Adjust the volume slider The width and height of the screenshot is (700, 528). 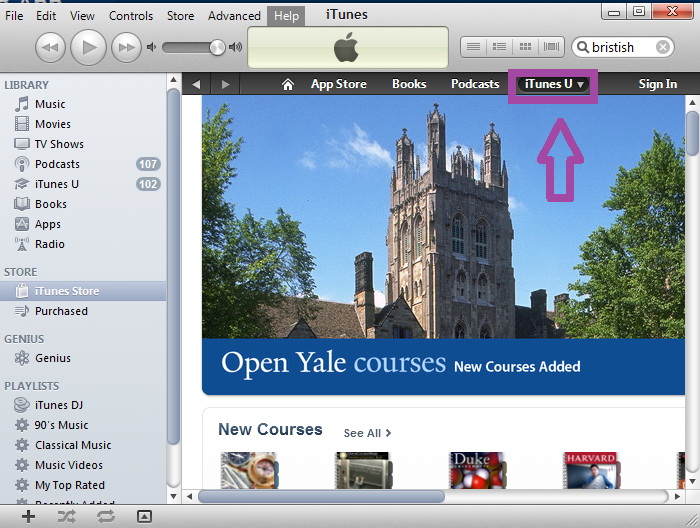tap(217, 47)
